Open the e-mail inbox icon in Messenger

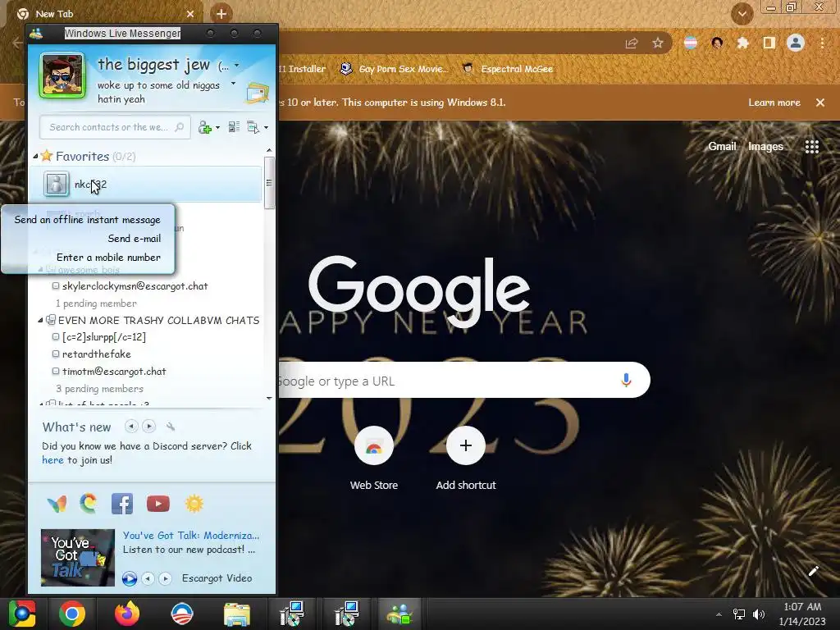257,94
